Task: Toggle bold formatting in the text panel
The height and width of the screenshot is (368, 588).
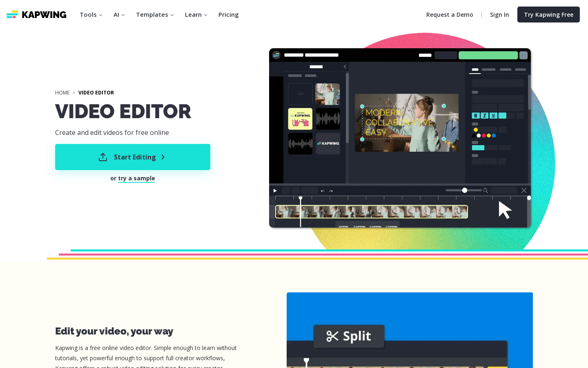Action: (476, 115)
